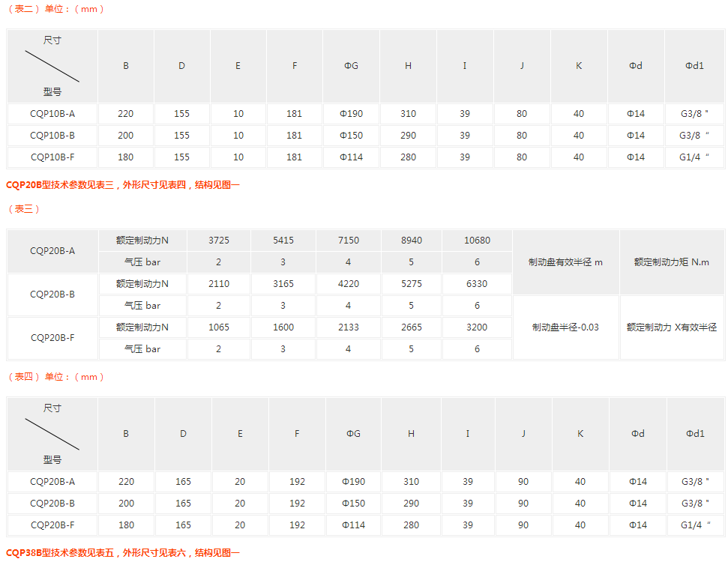Image resolution: width=728 pixels, height=568 pixels.
Task: Click the (表二) 单位 caption text
Action: click(x=56, y=9)
